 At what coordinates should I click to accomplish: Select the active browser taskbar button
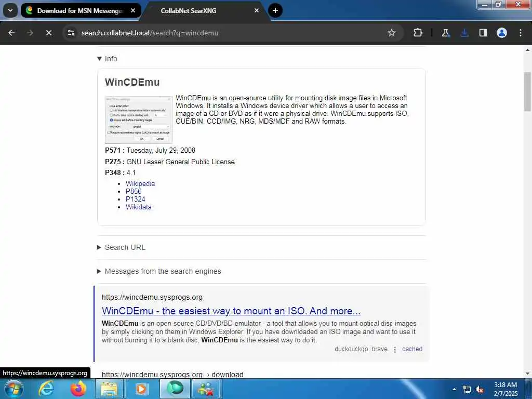(175, 389)
